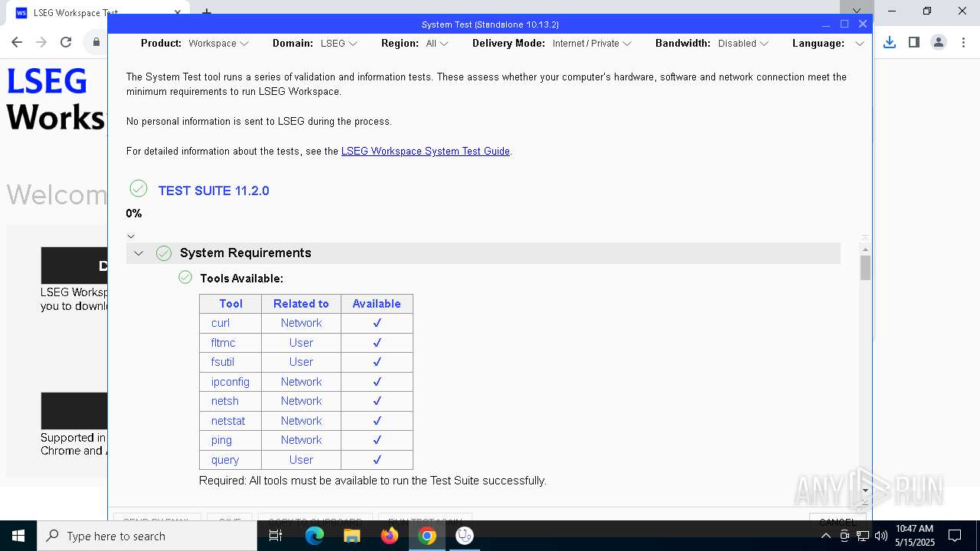
Task: Click available checkmark for curl
Action: [x=377, y=323]
